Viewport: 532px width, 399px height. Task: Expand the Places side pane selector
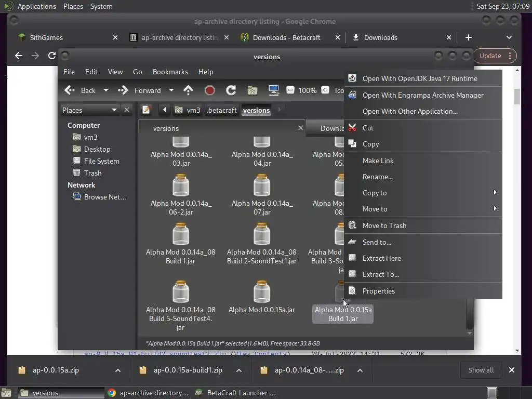(x=89, y=110)
